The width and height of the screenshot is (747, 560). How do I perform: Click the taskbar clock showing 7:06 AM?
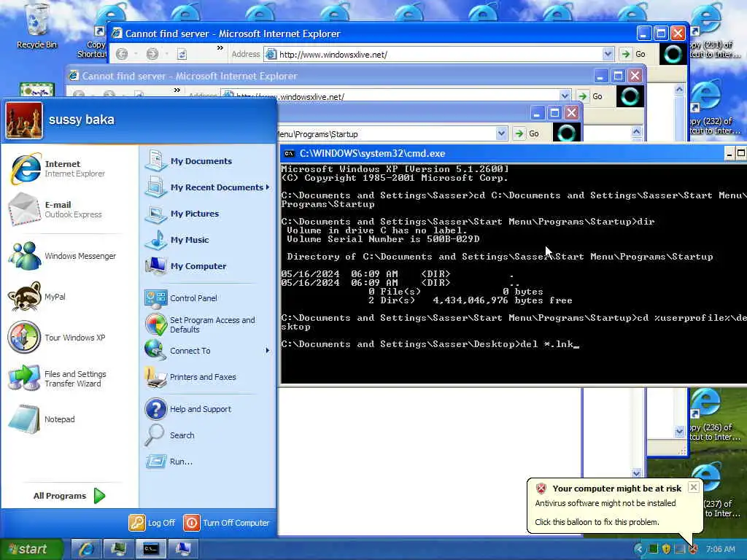tap(720, 550)
